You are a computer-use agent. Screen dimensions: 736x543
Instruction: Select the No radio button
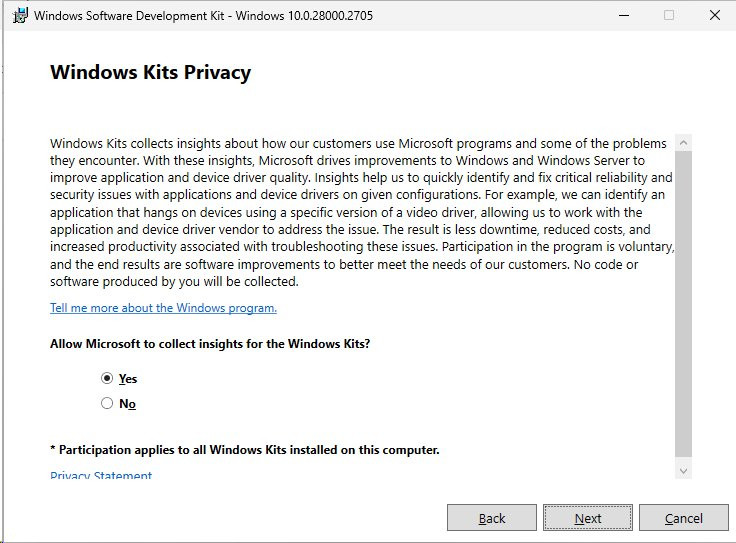[x=107, y=403]
